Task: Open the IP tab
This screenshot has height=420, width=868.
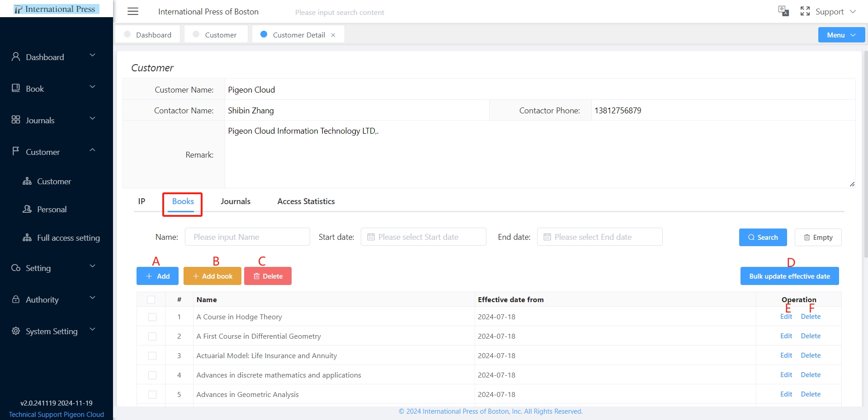Action: [142, 201]
